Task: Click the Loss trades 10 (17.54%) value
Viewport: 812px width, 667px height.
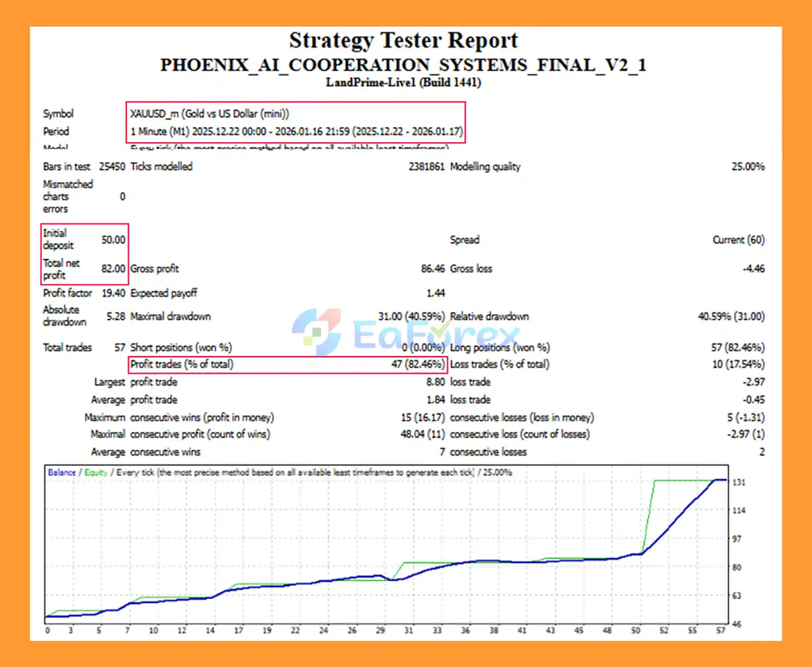Action: [x=738, y=364]
